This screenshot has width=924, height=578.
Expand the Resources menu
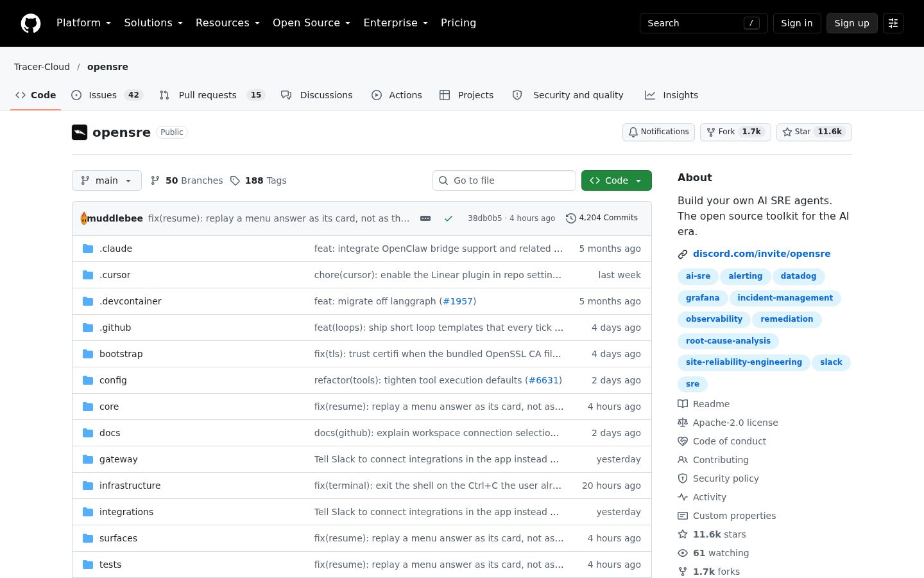228,23
